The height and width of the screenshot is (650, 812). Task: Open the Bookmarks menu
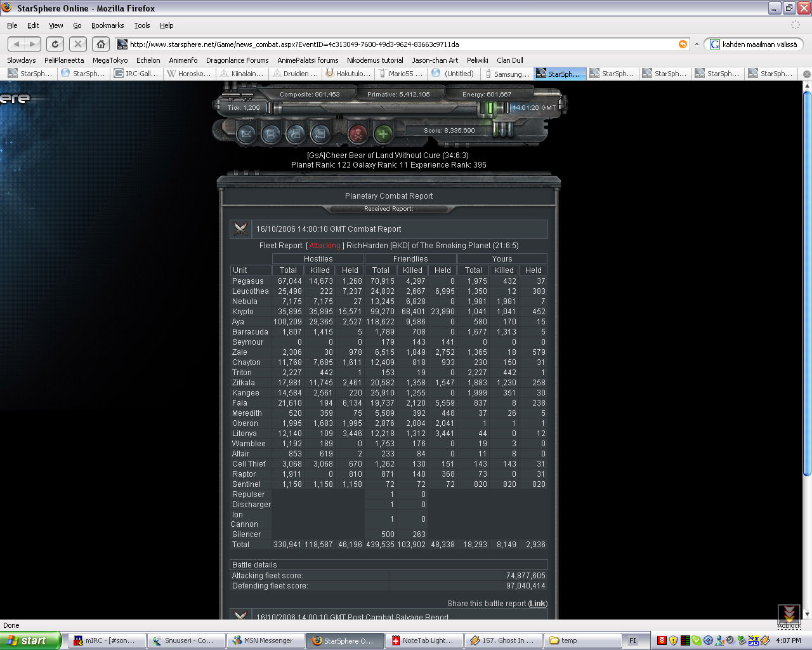tap(107, 25)
